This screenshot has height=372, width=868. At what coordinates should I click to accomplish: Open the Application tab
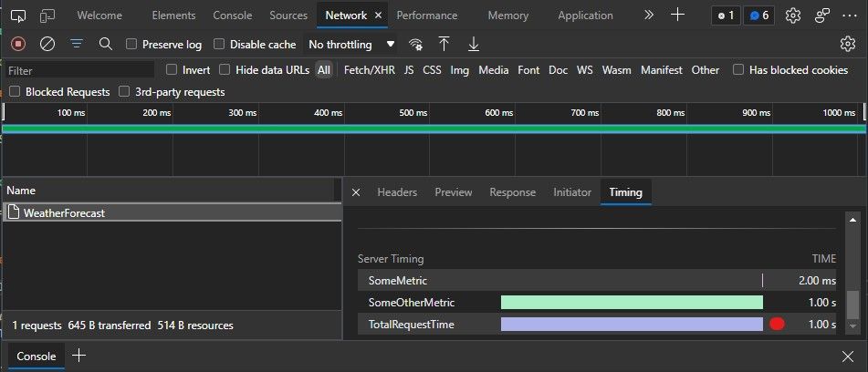[x=585, y=15]
